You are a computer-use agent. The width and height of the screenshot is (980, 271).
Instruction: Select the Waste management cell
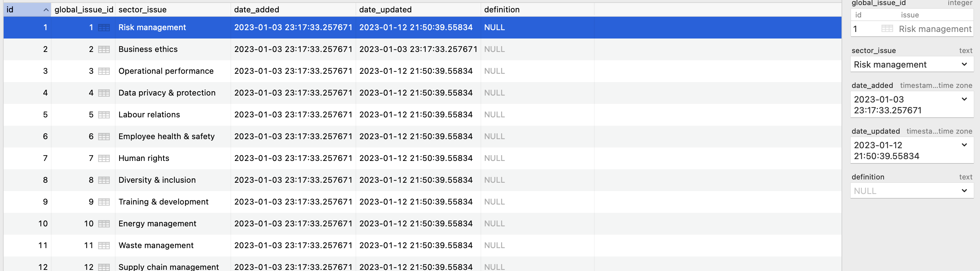(156, 246)
